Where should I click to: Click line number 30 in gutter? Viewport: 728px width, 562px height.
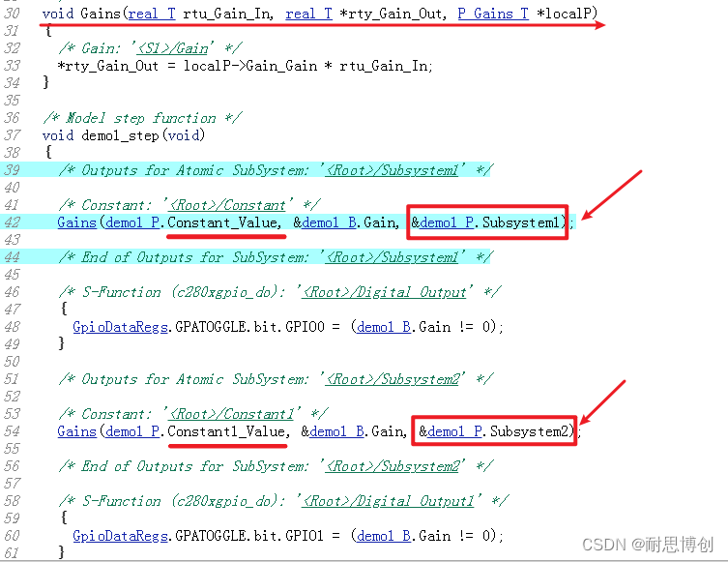[12, 14]
